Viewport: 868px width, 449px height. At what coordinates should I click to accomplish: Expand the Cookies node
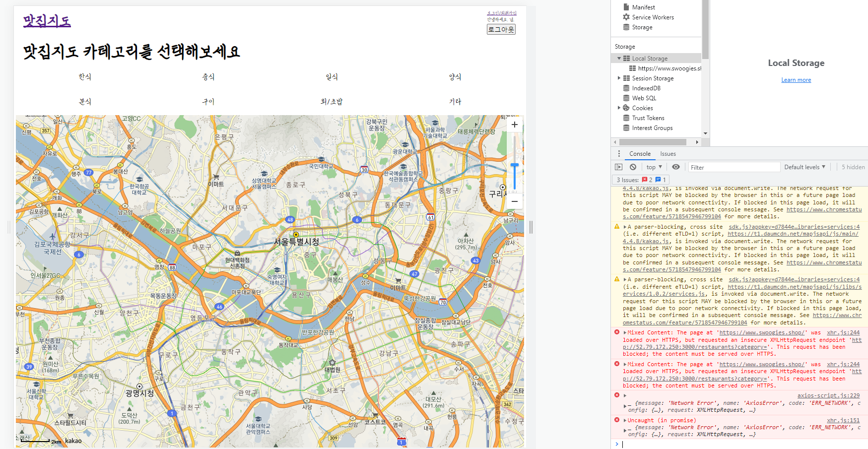coord(619,108)
